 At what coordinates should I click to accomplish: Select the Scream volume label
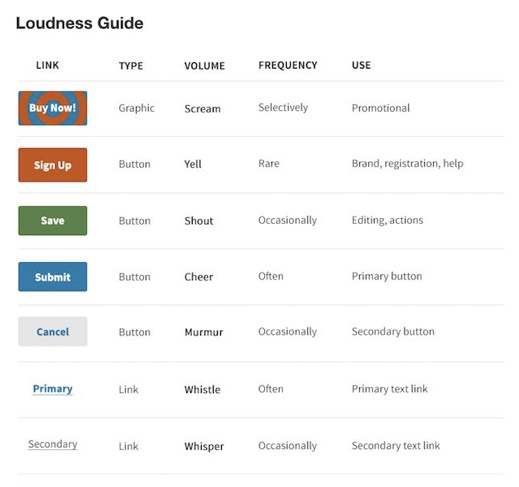point(203,109)
